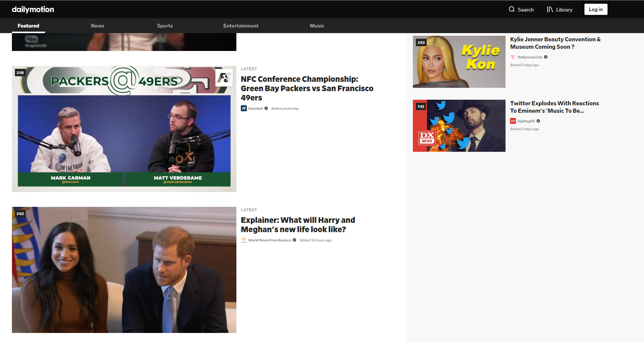Open the Library panel
The width and height of the screenshot is (644, 343).
coord(559,9)
